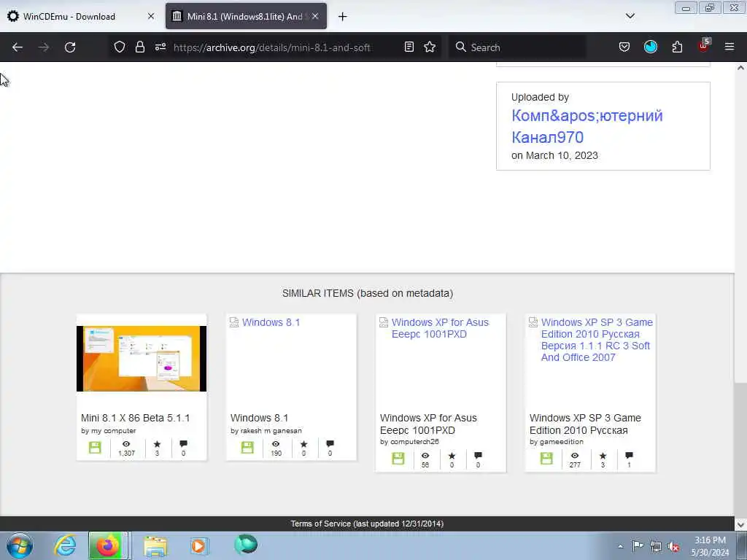Open the Pocket save icon
The width and height of the screenshot is (747, 560).
pyautogui.click(x=624, y=47)
